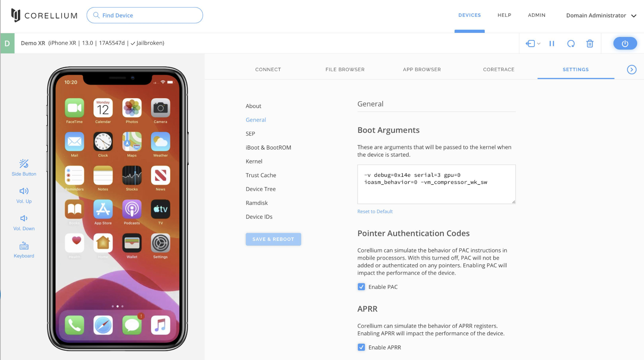Toggle Enable PAC checkbox
The height and width of the screenshot is (360, 644).
[x=362, y=287]
